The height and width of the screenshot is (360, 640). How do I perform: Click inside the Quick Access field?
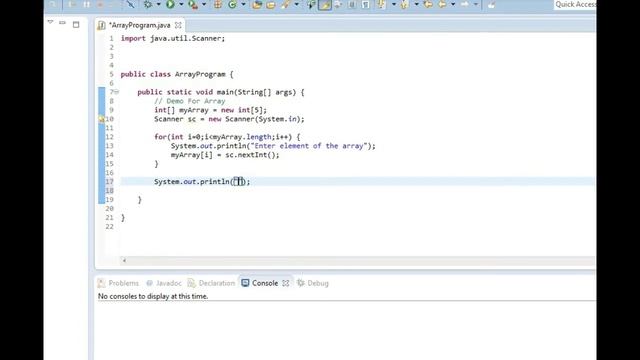point(575,4)
